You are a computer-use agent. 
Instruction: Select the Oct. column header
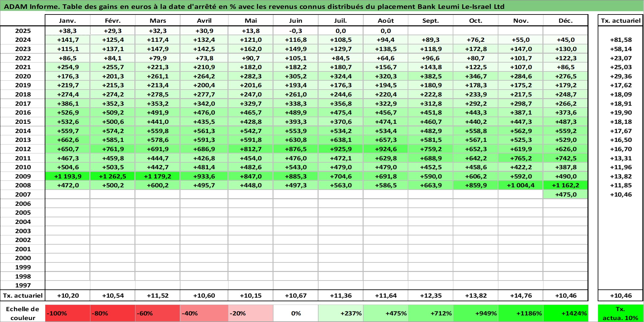476,20
